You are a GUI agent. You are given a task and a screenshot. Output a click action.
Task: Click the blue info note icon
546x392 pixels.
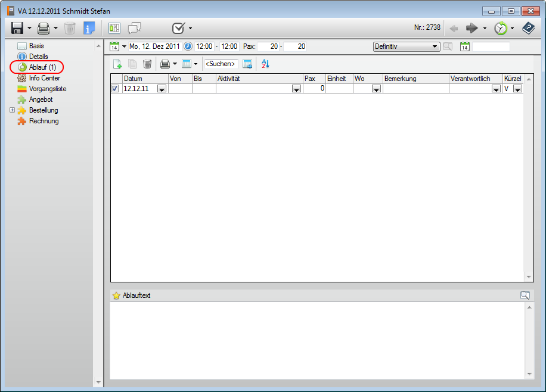tap(89, 28)
